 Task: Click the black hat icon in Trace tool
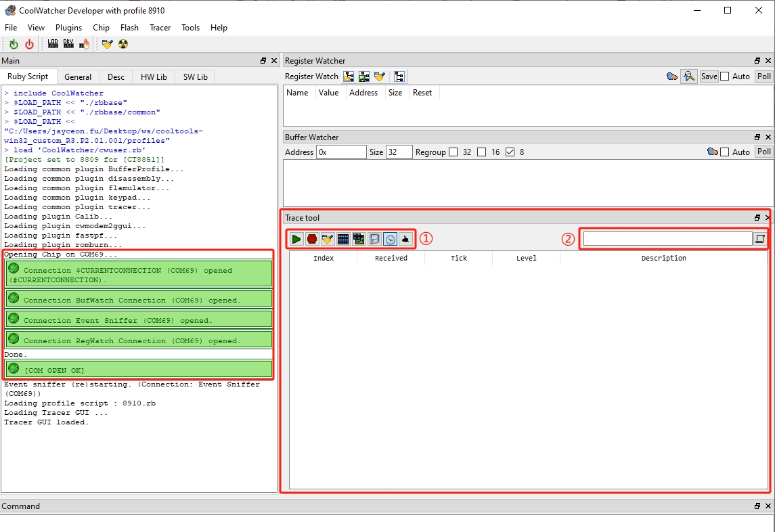405,240
